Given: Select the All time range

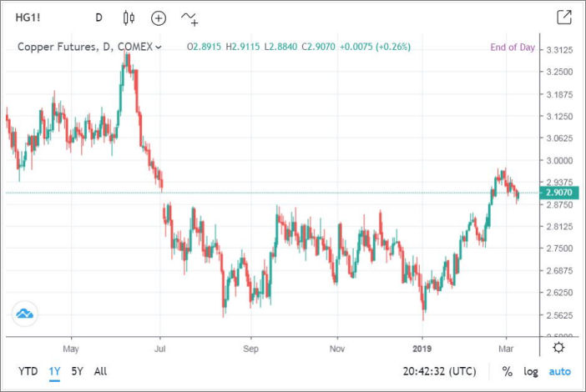Looking at the screenshot, I should coord(101,371).
